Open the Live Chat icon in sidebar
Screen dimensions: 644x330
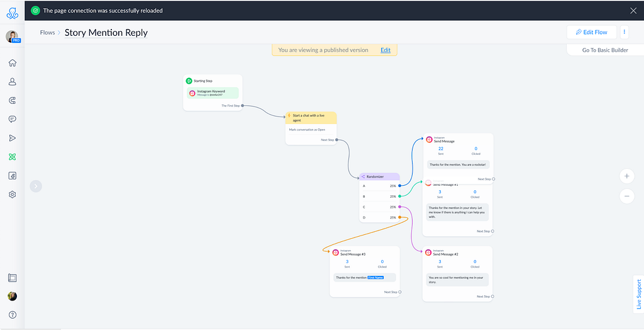tap(13, 119)
